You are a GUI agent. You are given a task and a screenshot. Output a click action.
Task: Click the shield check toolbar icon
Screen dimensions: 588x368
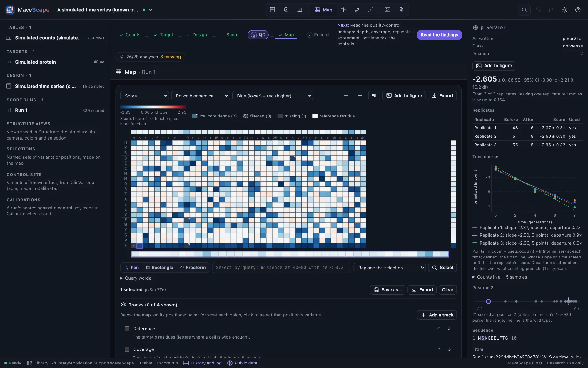tap(286, 10)
